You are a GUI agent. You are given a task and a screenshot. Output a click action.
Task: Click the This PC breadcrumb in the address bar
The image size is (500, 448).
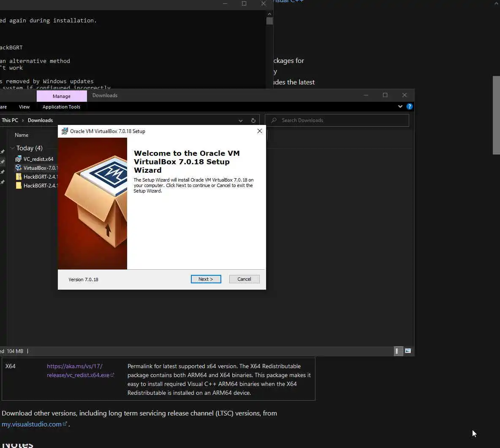click(x=10, y=120)
